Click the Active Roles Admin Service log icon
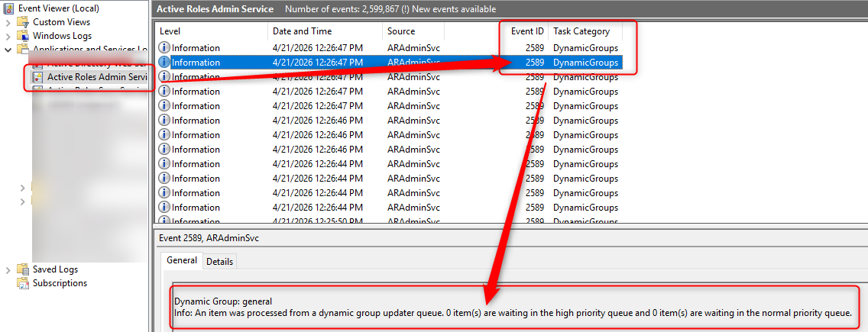This screenshot has height=332, width=868. point(37,77)
